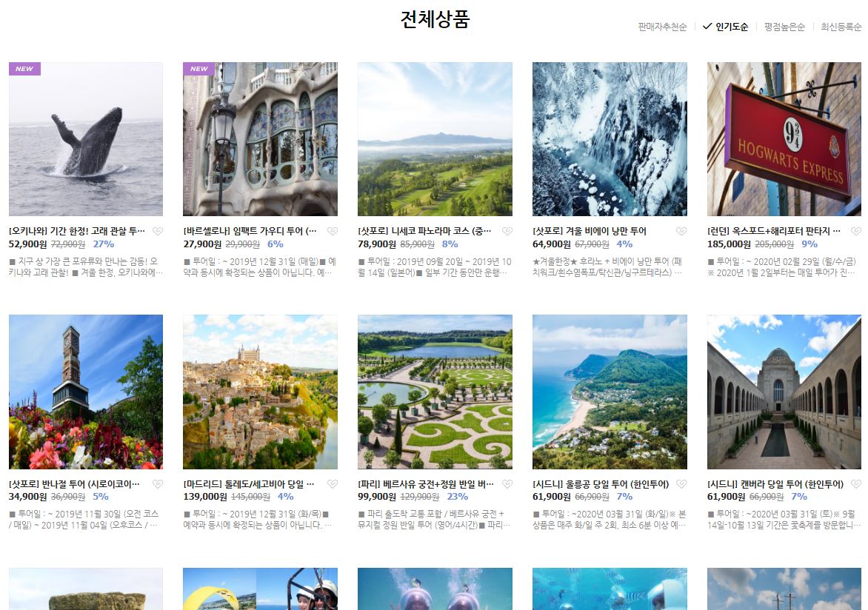868x610 pixels.
Task: Click the 185,000원 price
Action: click(729, 244)
